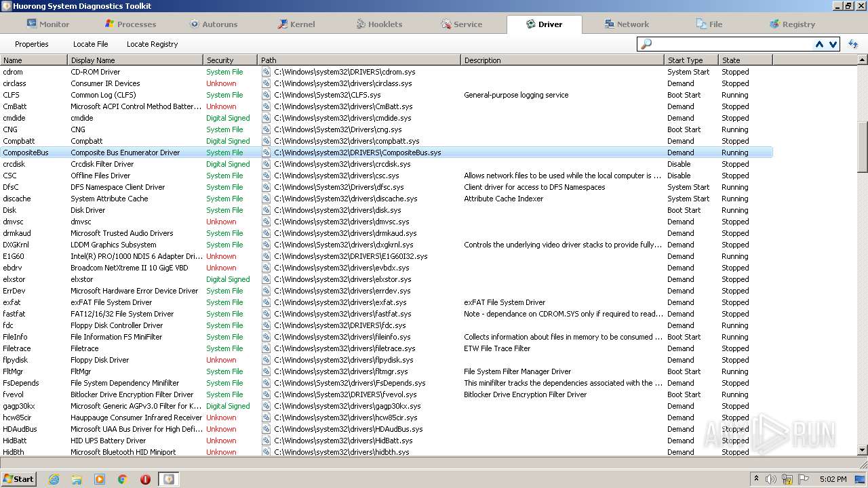
Task: Switch to the Service tab
Action: click(x=461, y=24)
